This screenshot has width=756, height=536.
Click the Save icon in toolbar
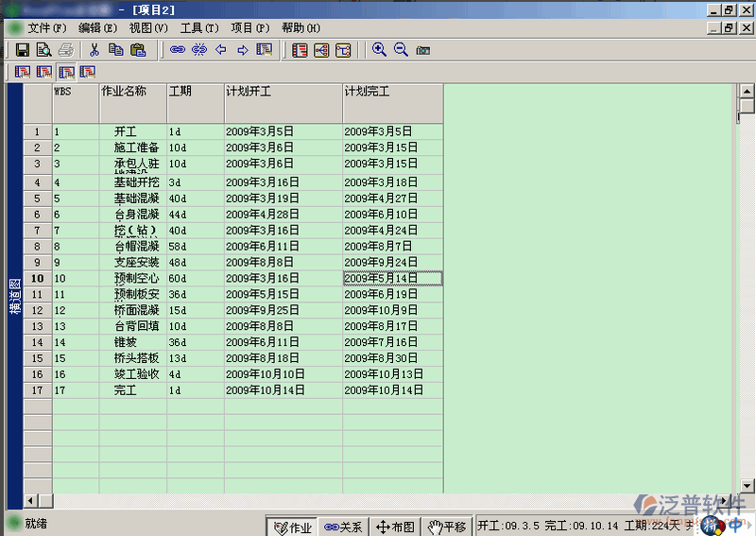pos(23,50)
